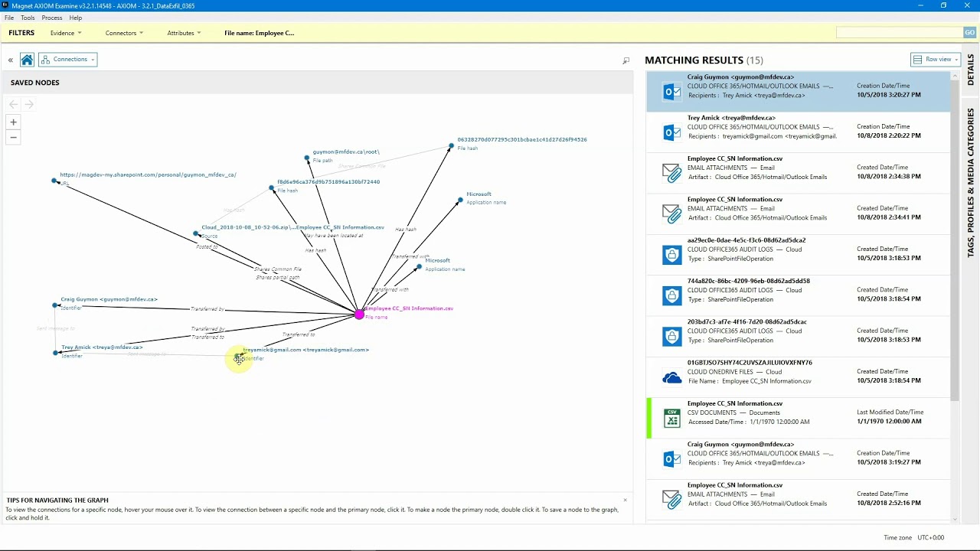Click the 'Shares Common File' edge label
This screenshot has width=980, height=551.
point(278,269)
